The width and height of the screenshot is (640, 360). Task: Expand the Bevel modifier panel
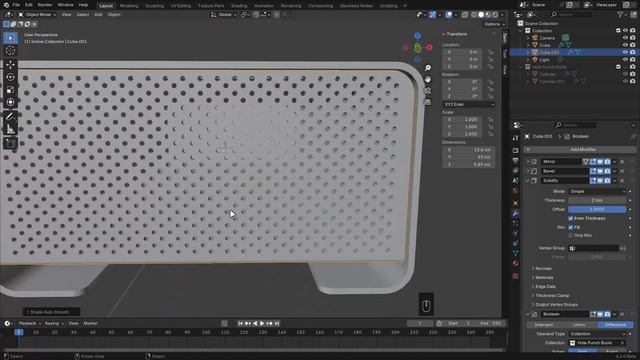point(527,171)
